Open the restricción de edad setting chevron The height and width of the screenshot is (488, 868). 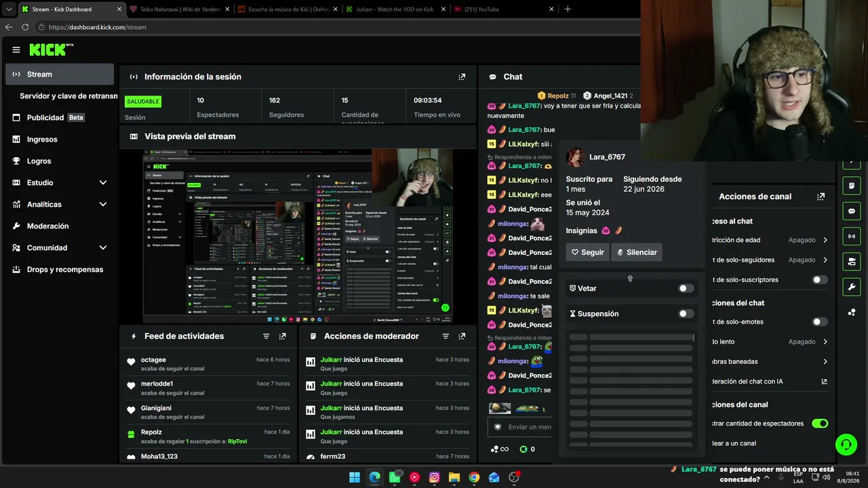click(x=825, y=240)
